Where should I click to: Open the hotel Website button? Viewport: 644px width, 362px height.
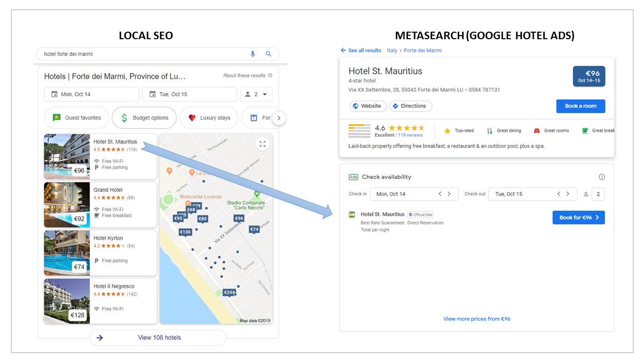(x=368, y=106)
